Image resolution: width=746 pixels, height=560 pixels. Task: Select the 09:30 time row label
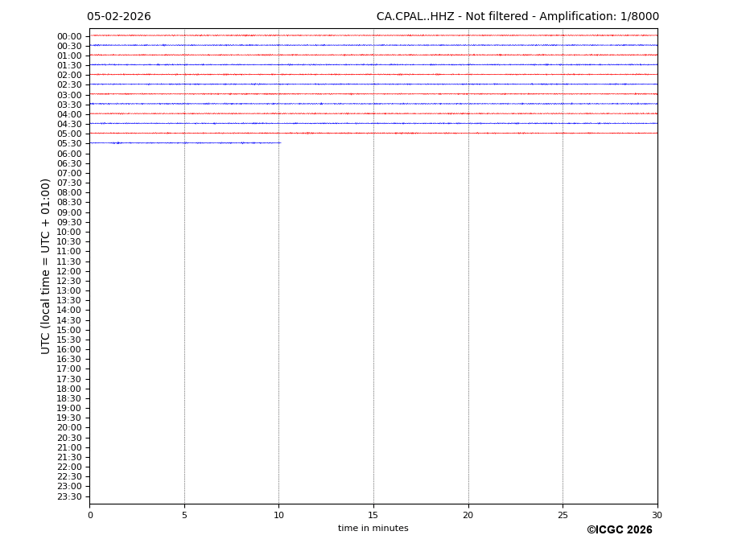point(69,222)
